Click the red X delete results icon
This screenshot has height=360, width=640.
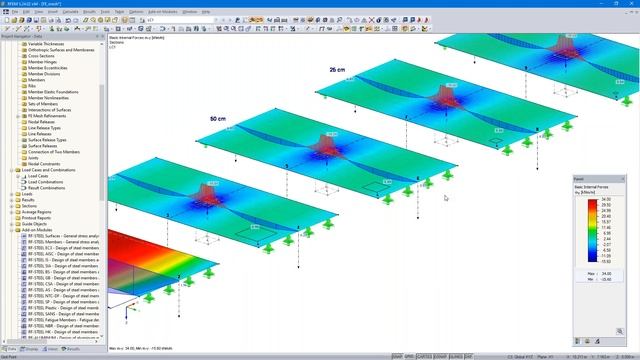point(371,20)
